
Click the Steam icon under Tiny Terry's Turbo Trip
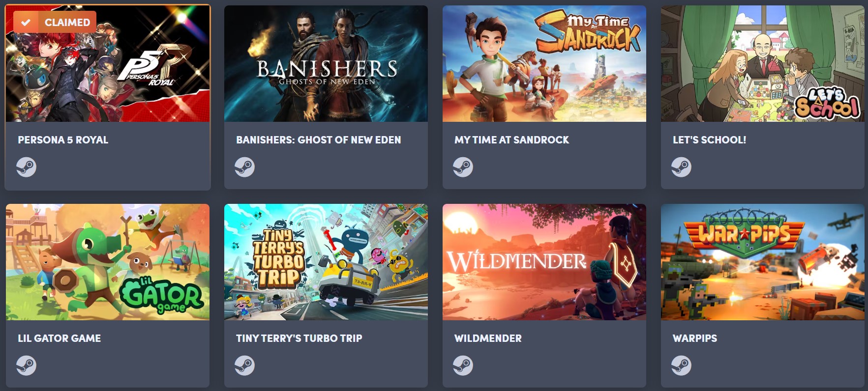[x=244, y=365]
